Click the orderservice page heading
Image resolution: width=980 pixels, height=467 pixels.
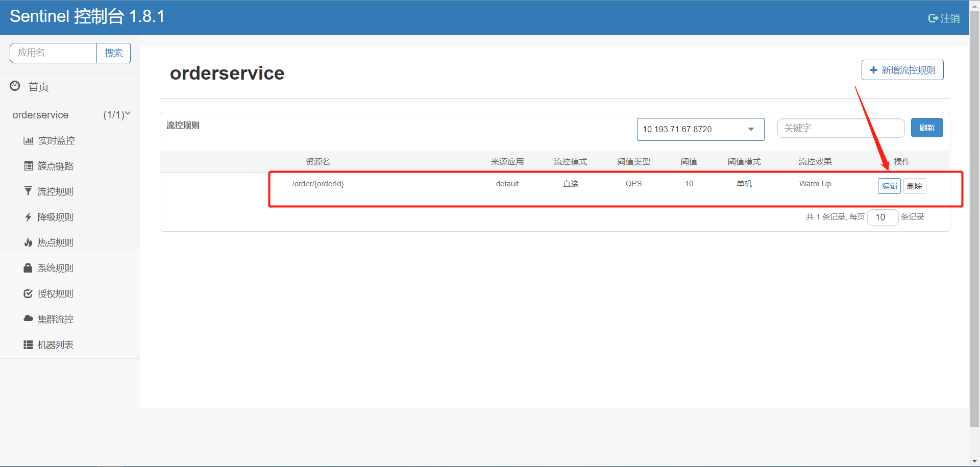[x=227, y=73]
